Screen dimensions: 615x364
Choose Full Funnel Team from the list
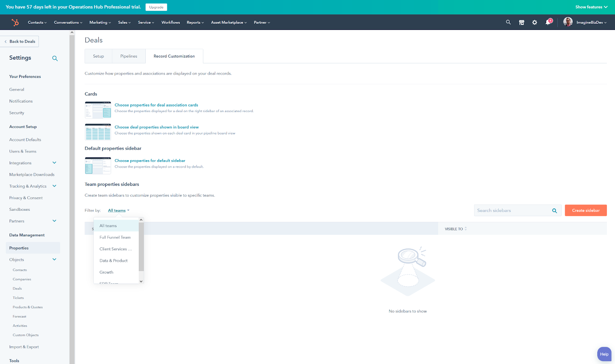tap(116, 237)
